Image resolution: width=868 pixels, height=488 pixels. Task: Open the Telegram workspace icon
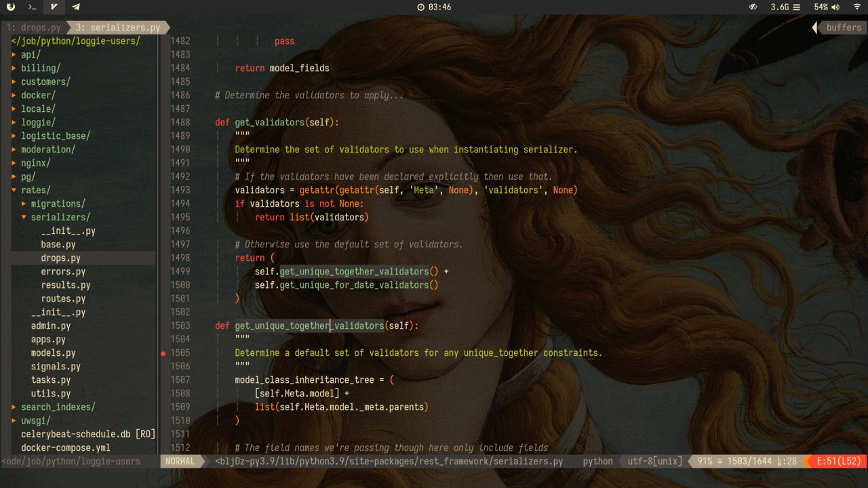pos(76,7)
